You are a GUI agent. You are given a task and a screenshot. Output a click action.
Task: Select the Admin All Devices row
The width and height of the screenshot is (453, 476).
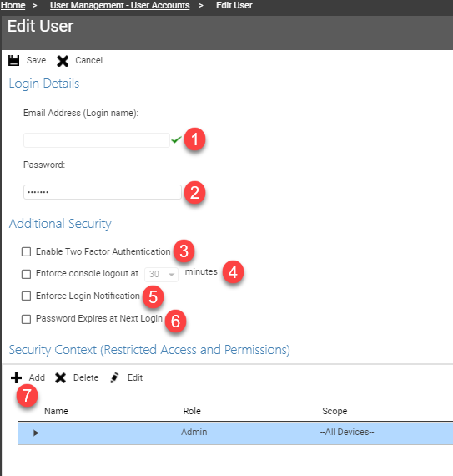coord(235,433)
